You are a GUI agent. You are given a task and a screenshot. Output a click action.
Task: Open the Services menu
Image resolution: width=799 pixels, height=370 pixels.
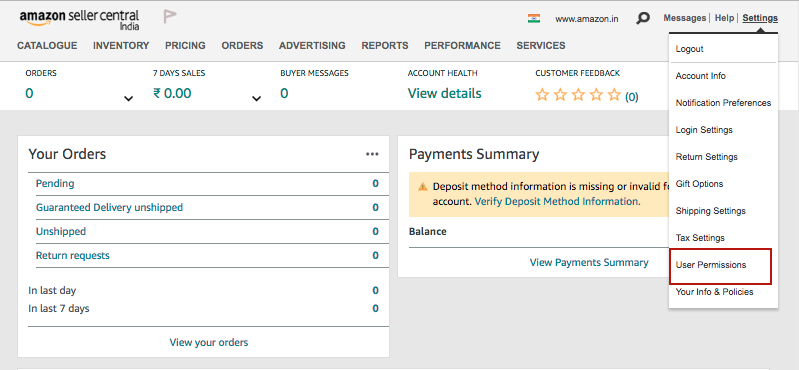coord(541,45)
